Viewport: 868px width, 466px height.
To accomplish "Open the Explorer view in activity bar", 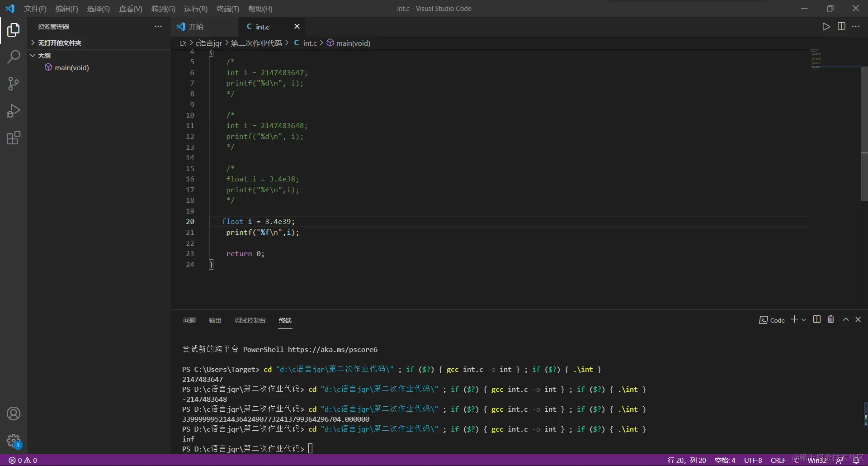I will click(x=14, y=30).
